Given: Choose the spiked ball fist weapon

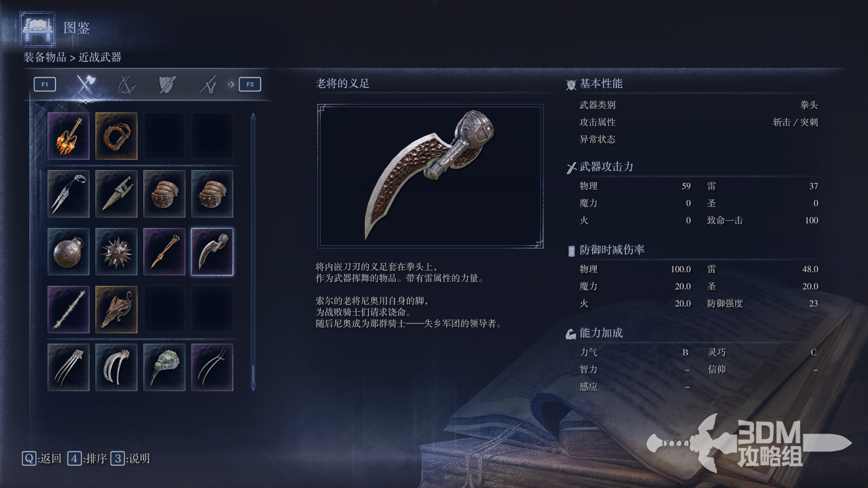Looking at the screenshot, I should point(116,252).
